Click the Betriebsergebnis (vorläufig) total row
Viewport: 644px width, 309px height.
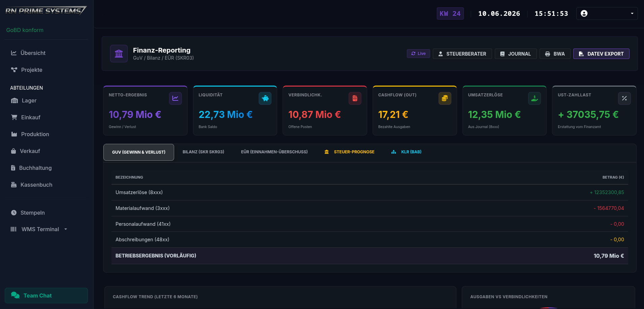point(370,256)
